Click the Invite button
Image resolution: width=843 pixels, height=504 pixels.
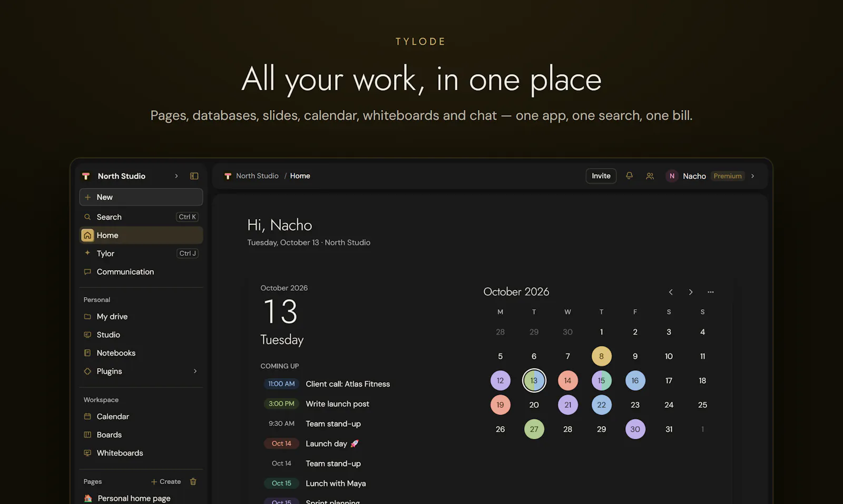tap(601, 176)
